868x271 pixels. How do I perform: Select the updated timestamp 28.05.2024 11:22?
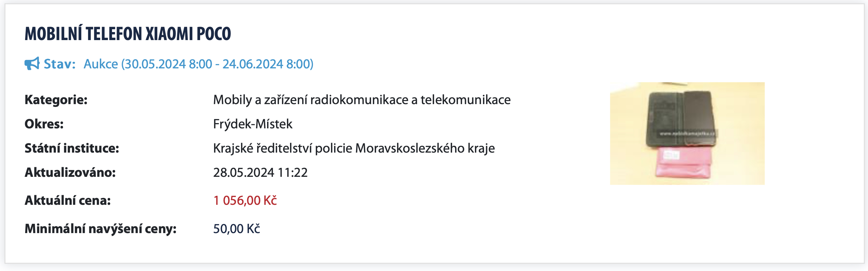pos(260,172)
